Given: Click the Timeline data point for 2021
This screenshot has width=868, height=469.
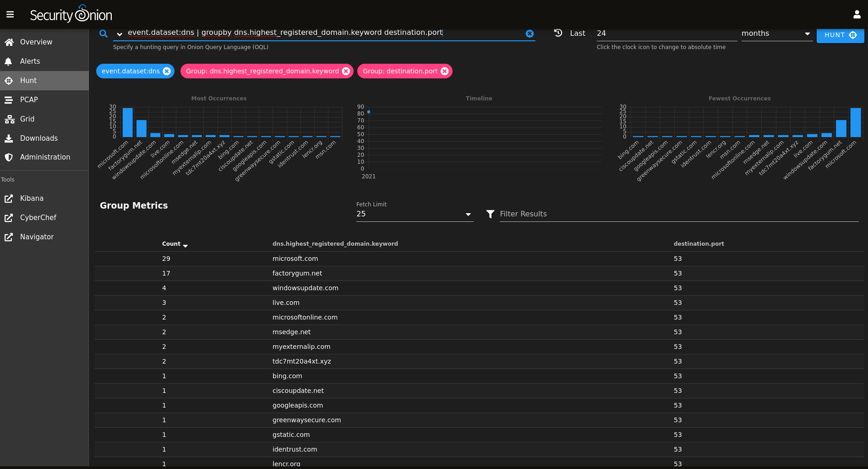Looking at the screenshot, I should click(369, 112).
